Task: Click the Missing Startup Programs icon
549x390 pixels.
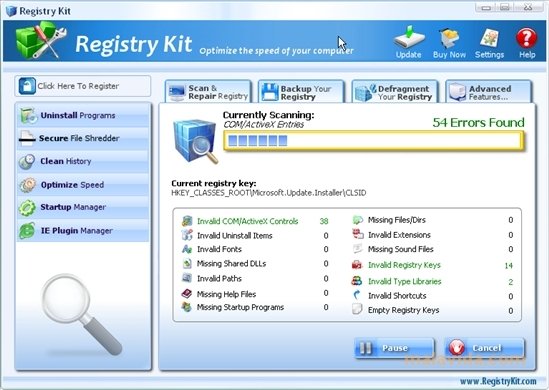Action: (186, 307)
